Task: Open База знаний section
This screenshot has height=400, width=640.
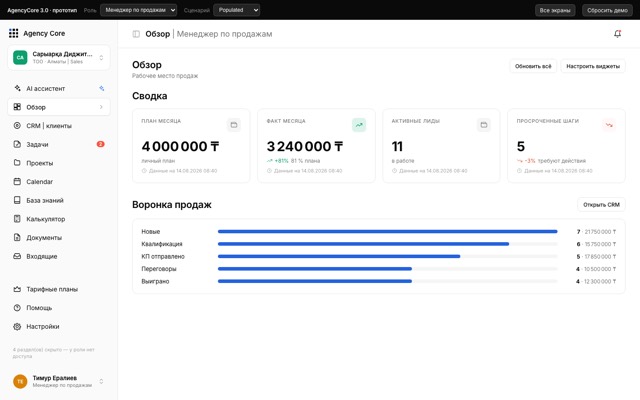Action: [x=59, y=200]
